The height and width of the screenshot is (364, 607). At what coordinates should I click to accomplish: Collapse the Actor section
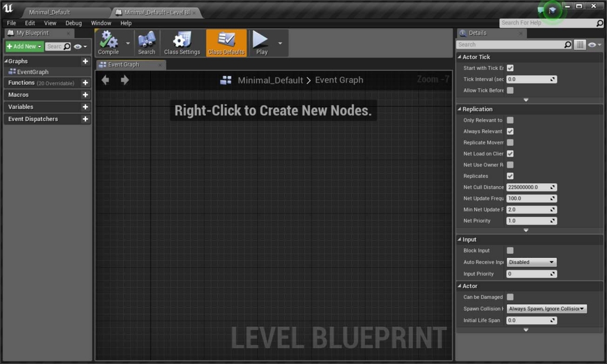459,286
